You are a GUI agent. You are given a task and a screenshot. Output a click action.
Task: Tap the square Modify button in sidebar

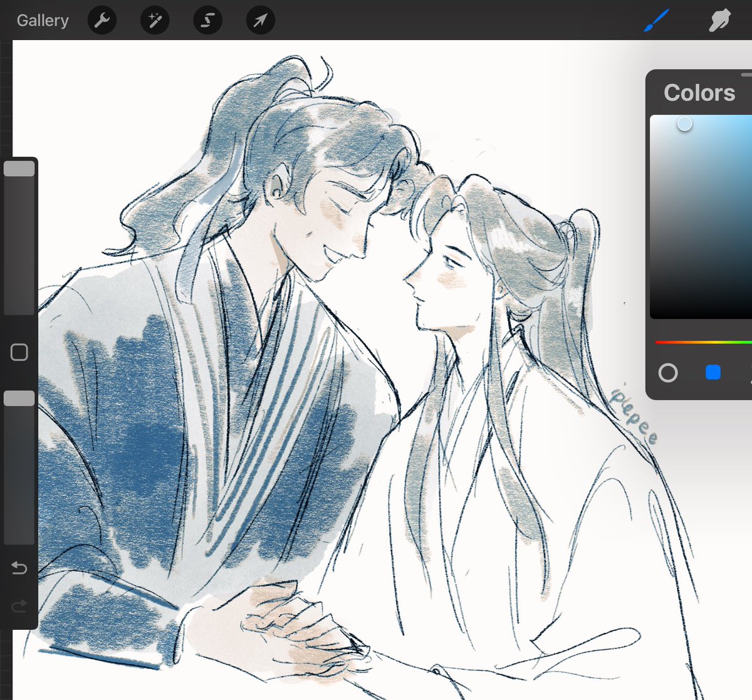pyautogui.click(x=19, y=352)
